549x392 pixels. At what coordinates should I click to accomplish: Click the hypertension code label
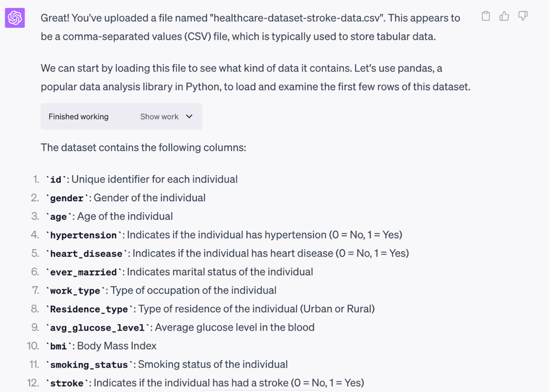point(82,235)
